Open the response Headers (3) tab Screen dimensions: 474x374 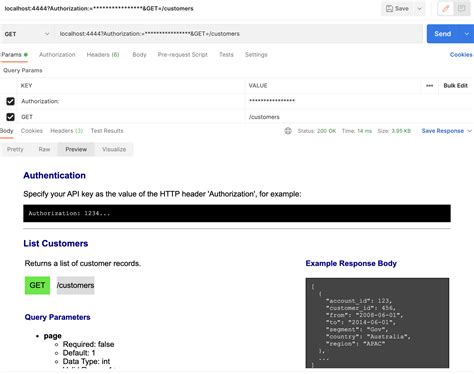click(67, 131)
